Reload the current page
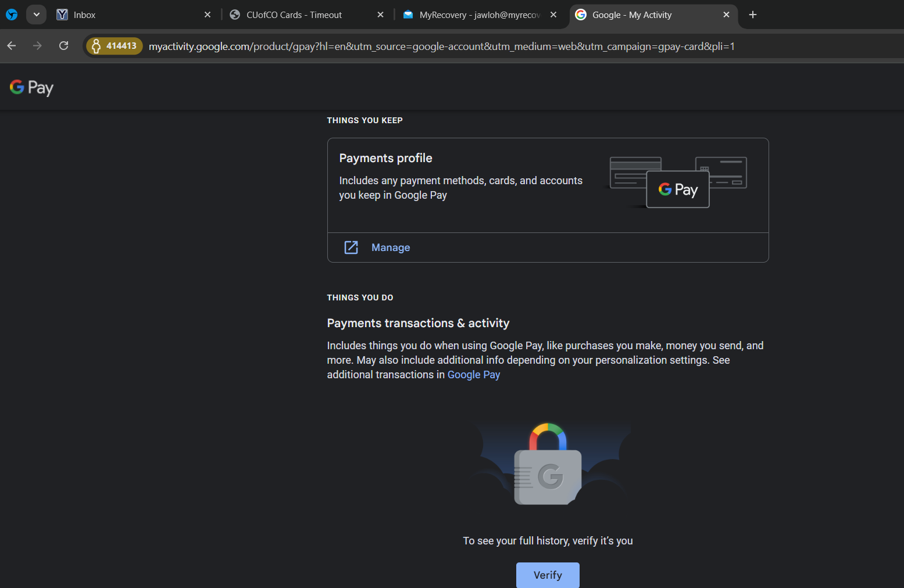The width and height of the screenshot is (904, 588). [x=64, y=46]
